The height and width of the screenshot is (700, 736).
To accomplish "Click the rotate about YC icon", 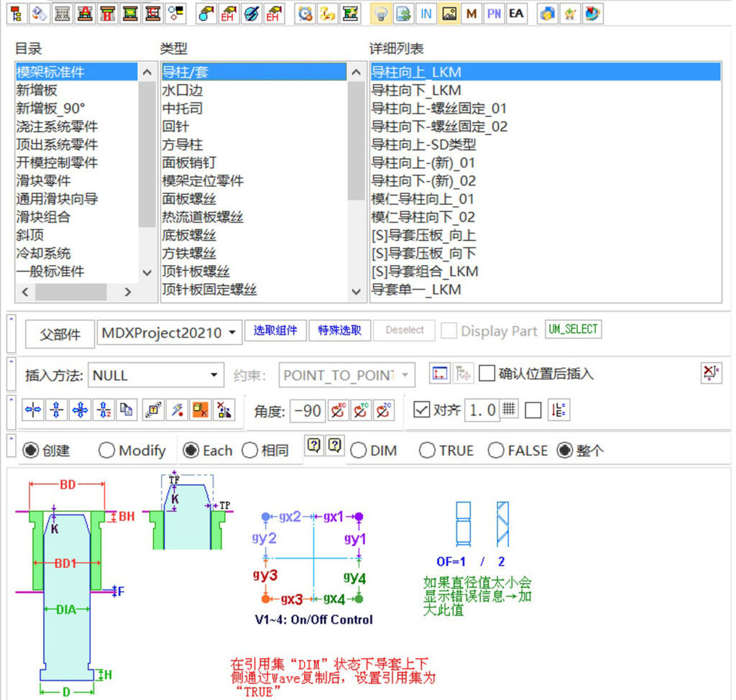I will (x=361, y=410).
